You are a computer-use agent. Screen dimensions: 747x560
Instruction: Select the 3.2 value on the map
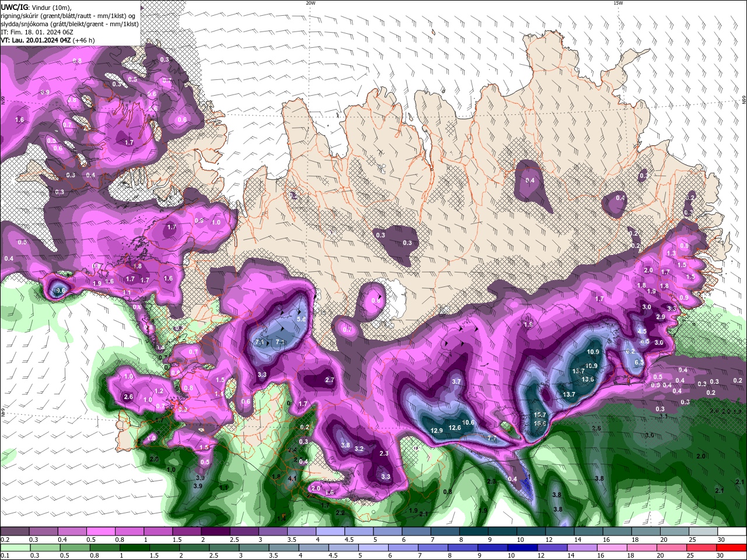[359, 449]
